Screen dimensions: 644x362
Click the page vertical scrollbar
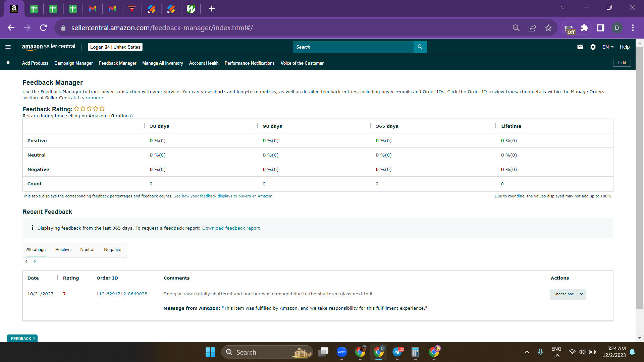coord(640,178)
